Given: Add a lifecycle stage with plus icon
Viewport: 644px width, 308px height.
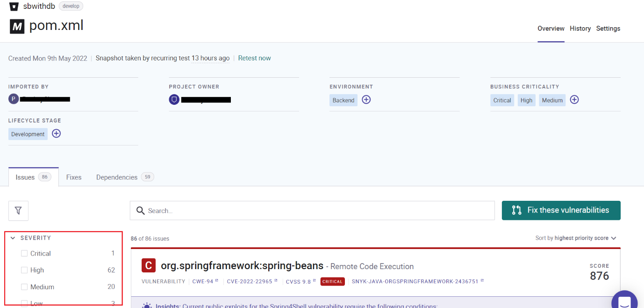Looking at the screenshot, I should click(x=56, y=133).
